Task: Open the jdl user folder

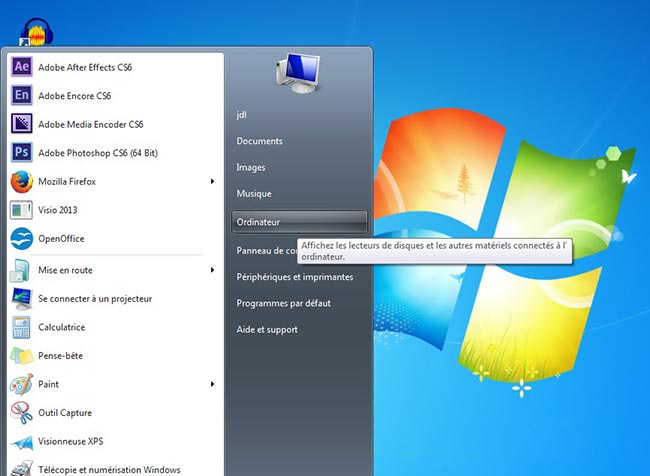Action: pos(241,114)
